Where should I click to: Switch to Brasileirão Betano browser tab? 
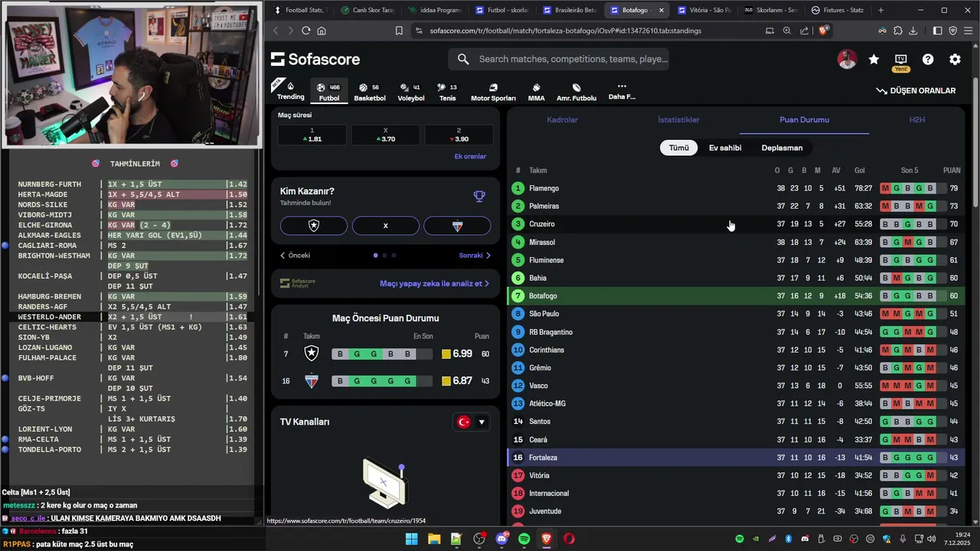570,10
